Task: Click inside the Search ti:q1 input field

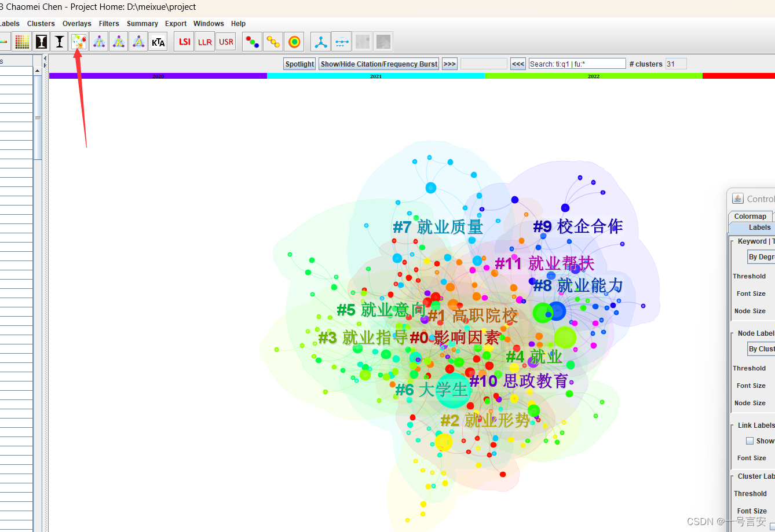Action: pos(576,64)
